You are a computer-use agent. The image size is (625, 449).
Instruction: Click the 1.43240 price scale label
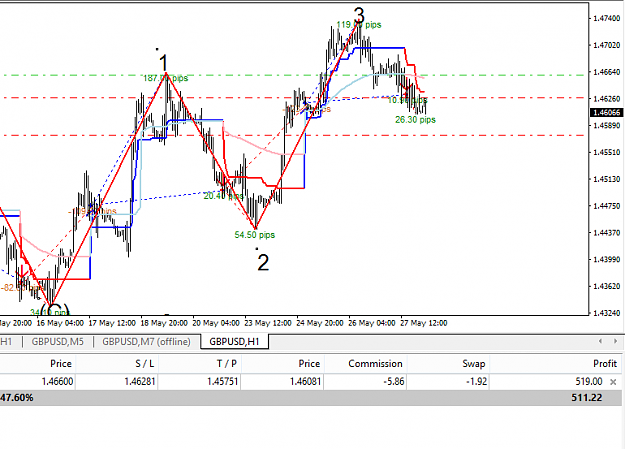606,313
